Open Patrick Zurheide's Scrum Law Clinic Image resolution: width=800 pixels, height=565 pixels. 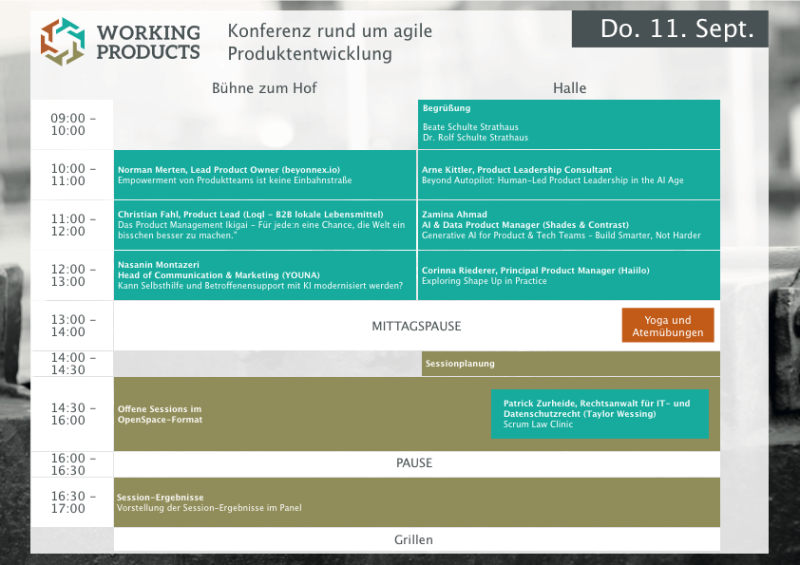coord(600,414)
